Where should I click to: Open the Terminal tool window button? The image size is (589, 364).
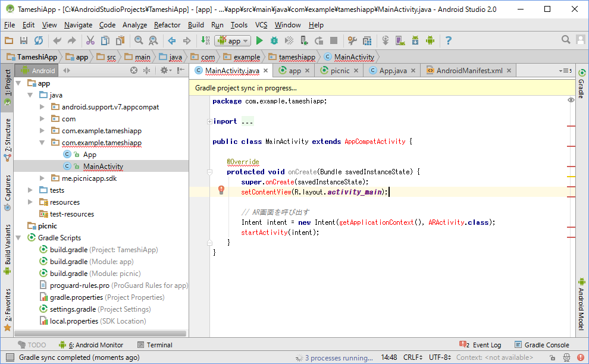155,345
